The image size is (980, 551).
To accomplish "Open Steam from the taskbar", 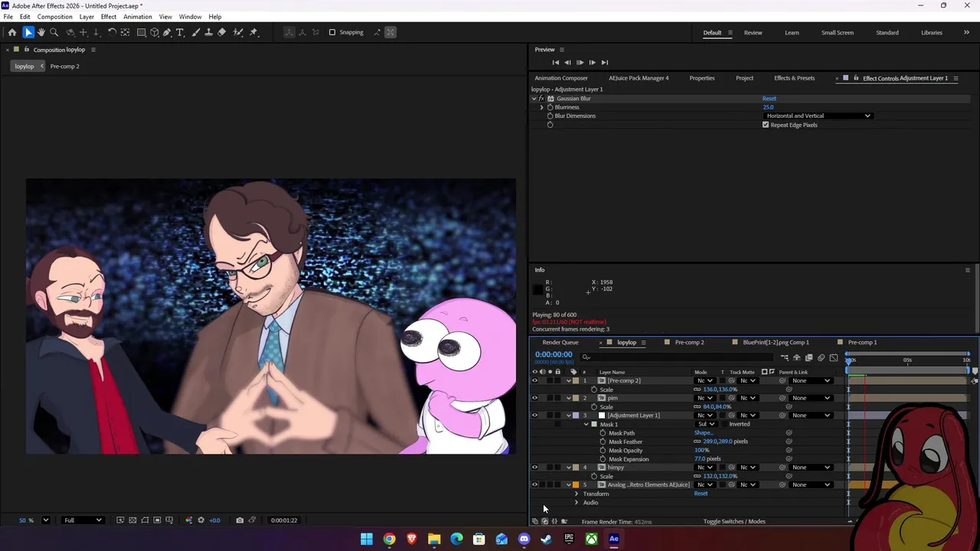I will point(546,539).
